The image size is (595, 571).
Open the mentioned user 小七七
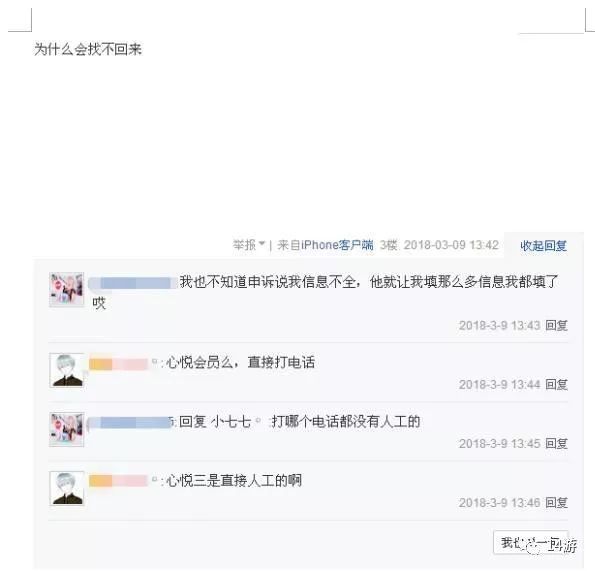pyautogui.click(x=231, y=422)
